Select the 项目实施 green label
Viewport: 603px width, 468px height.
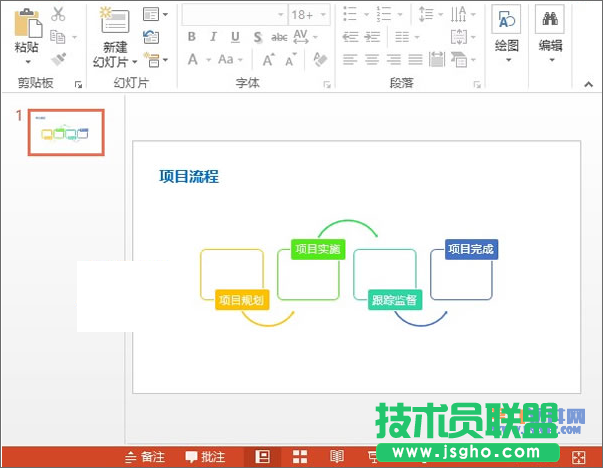pos(318,249)
